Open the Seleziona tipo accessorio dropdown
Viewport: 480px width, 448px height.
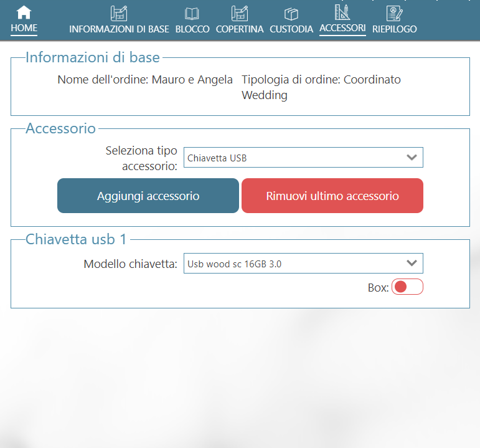(x=303, y=158)
